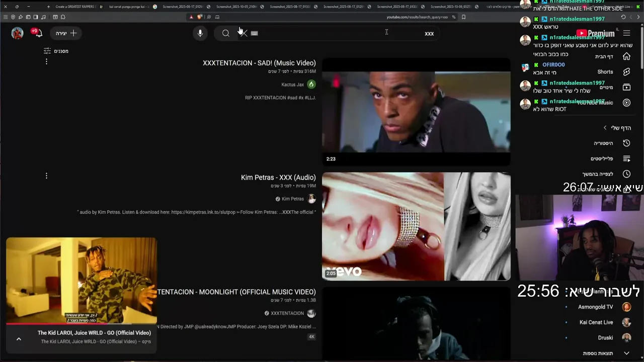Screen dimensions: 644x362
Task: Open the Kim Petras channel avatar
Action: pos(311,199)
